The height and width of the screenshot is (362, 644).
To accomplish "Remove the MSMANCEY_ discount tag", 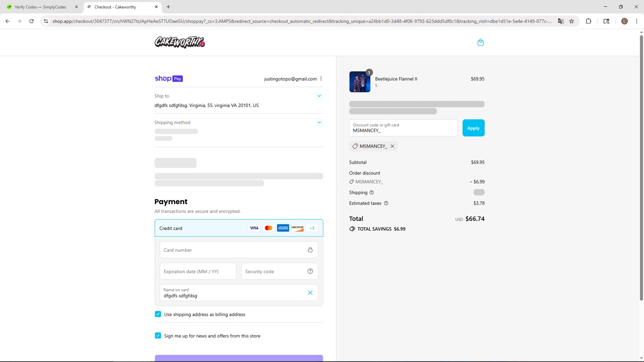I will point(392,146).
